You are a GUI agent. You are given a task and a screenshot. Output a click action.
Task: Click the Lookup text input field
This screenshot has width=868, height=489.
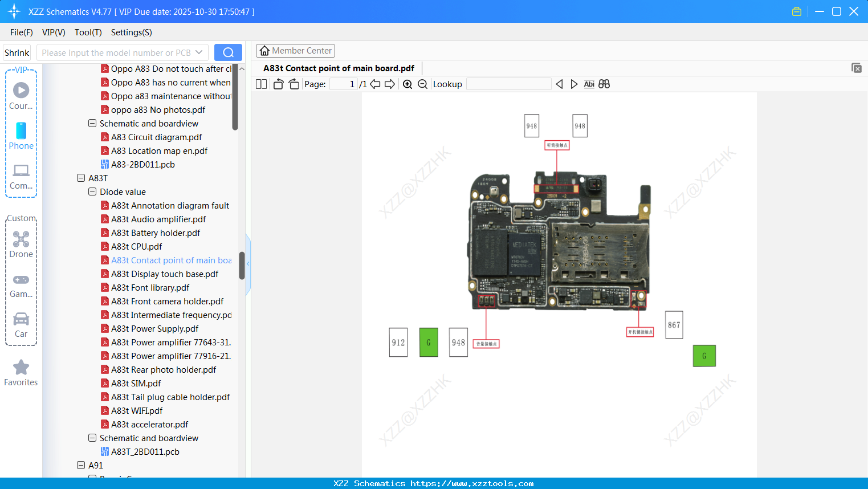[508, 84]
